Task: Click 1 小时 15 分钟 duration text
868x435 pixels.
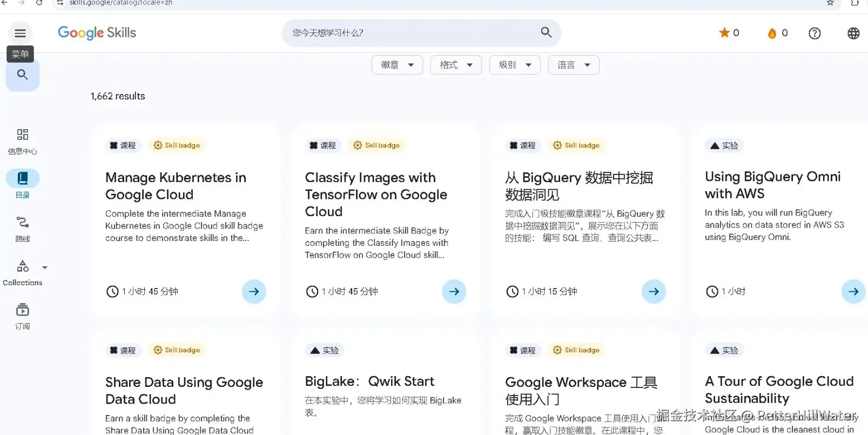Action: 550,291
